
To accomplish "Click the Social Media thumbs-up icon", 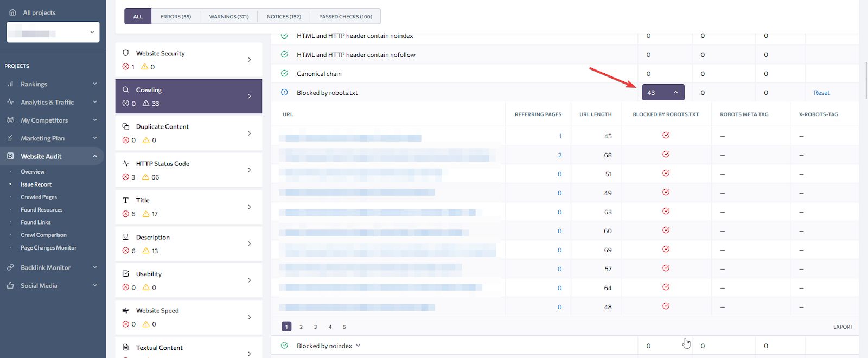I will (x=10, y=285).
